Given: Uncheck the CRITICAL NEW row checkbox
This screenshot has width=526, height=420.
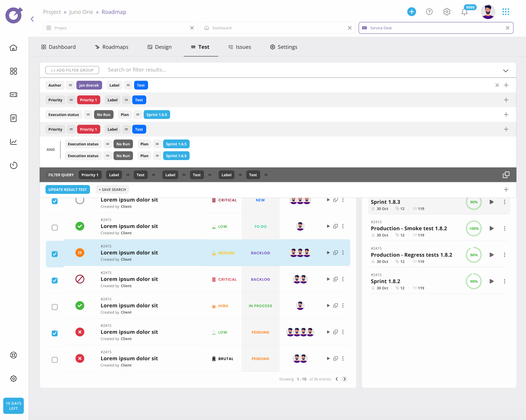Looking at the screenshot, I should (x=55, y=201).
